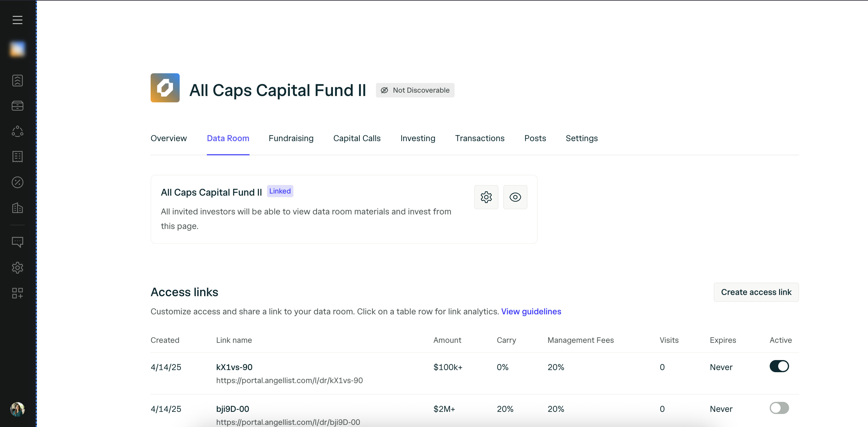
Task: Go to the Settings tab
Action: 581,138
